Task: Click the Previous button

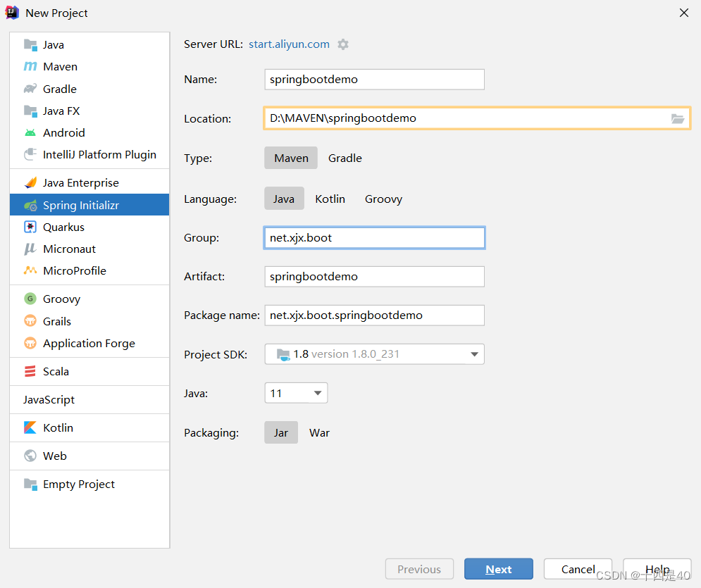Action: 419,569
